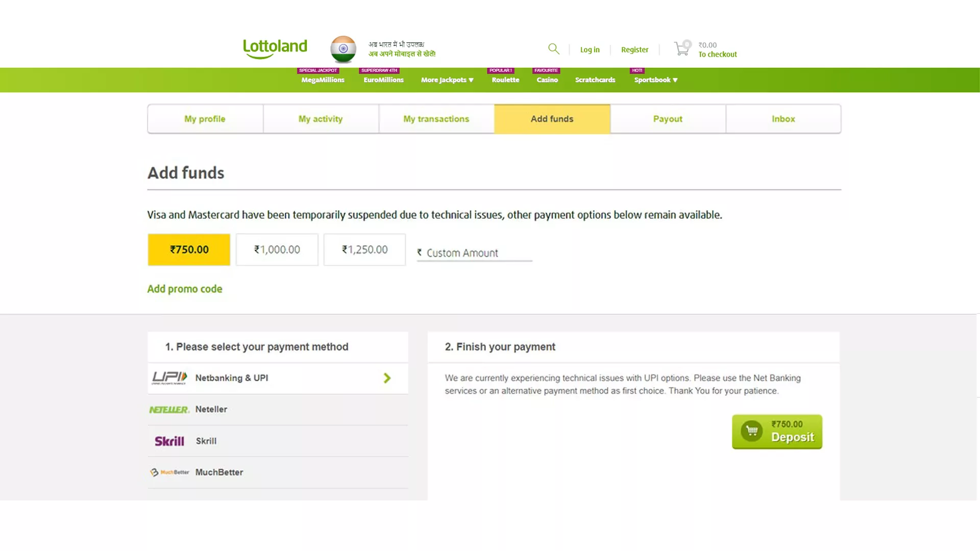The image size is (980, 551).
Task: Expand the Sportsbook dropdown menu
Action: 656,80
